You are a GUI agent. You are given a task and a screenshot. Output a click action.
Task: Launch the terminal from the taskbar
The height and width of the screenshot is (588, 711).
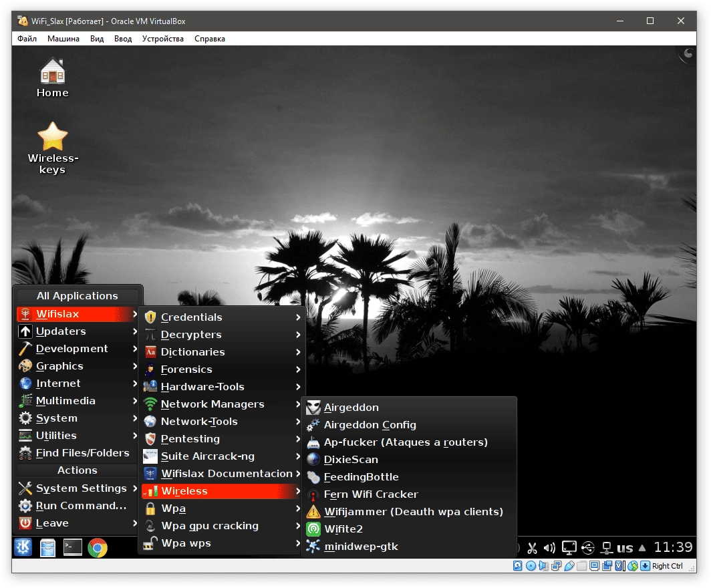[73, 547]
